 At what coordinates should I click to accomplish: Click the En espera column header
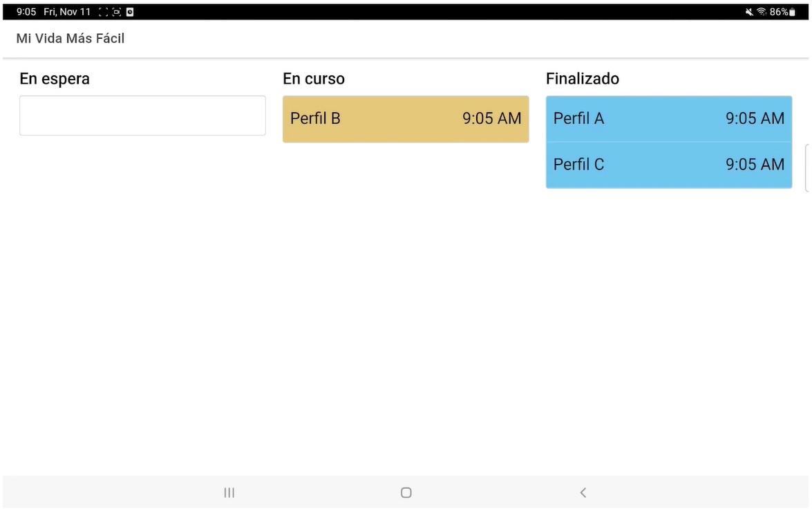(55, 79)
